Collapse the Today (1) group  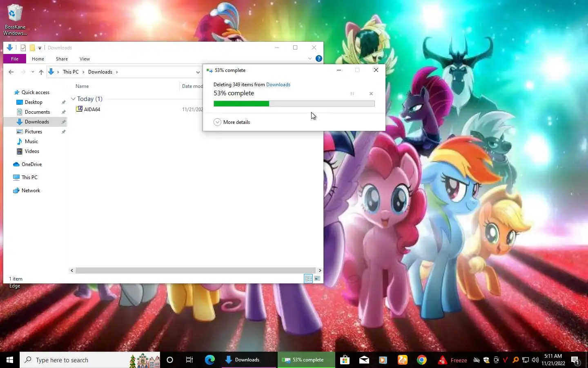click(x=73, y=99)
